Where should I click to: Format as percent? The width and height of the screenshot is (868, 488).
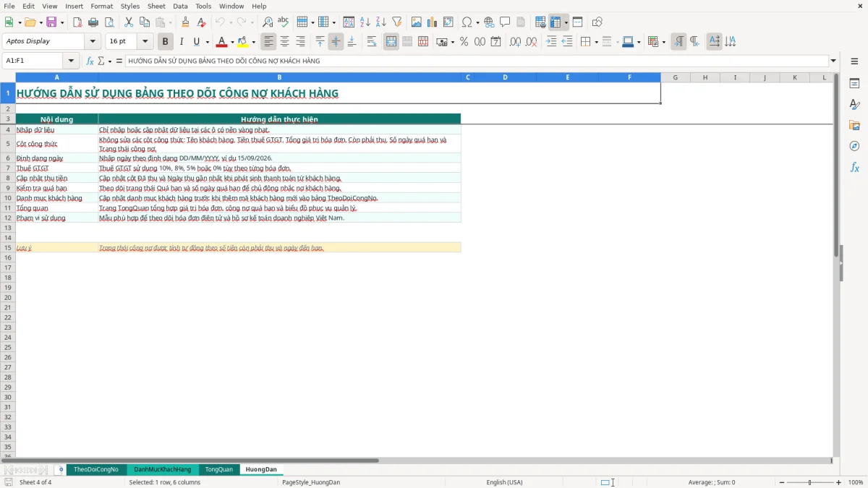click(x=464, y=42)
